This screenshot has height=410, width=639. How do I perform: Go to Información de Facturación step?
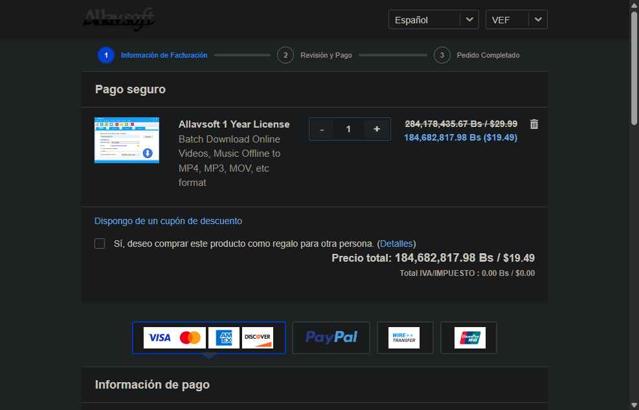click(164, 55)
